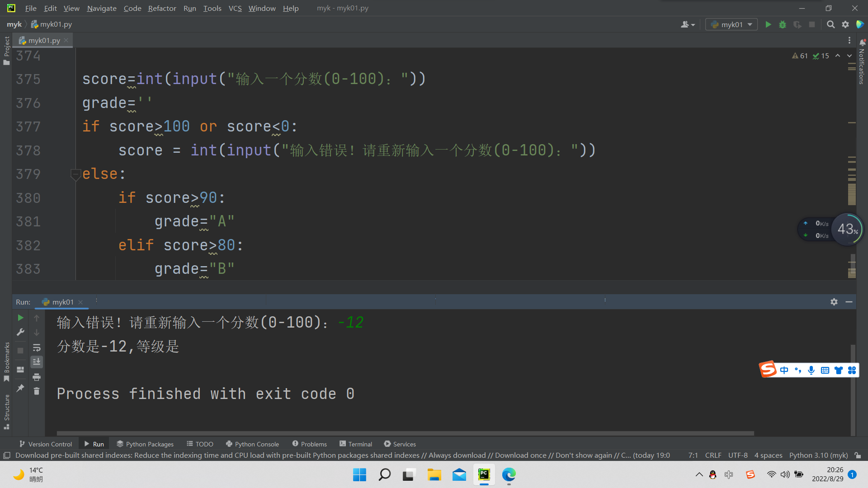The height and width of the screenshot is (488, 868).
Task: Start debugging with the bug icon
Action: coord(783,24)
